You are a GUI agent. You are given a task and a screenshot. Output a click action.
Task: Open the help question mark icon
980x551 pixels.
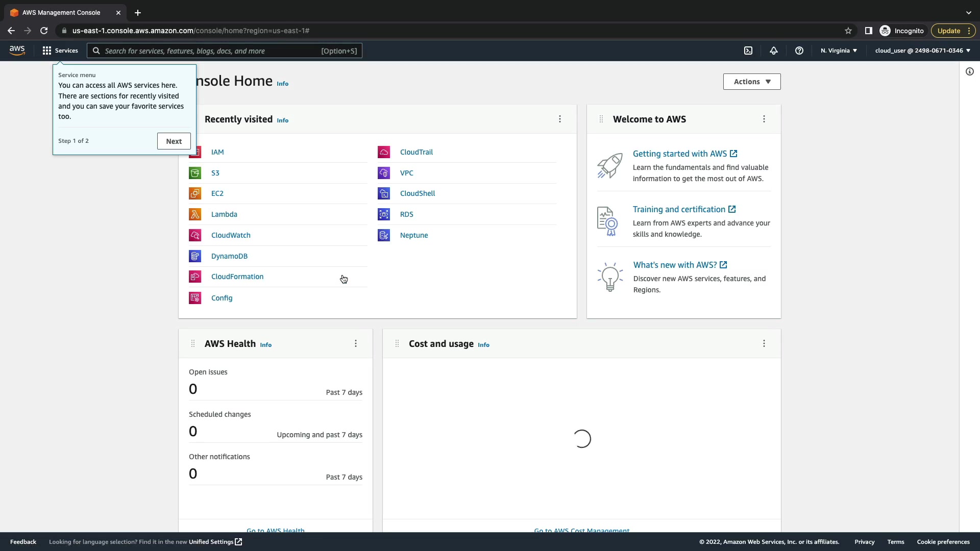point(799,51)
